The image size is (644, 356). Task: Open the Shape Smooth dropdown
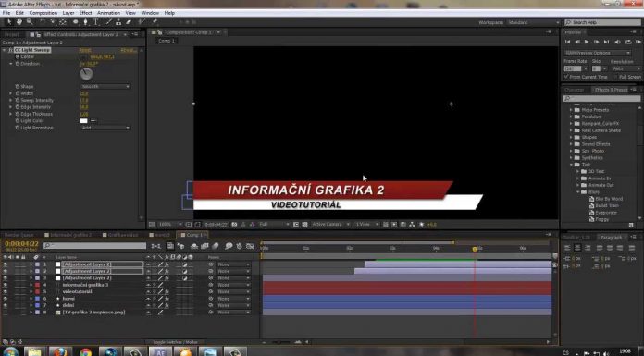105,87
